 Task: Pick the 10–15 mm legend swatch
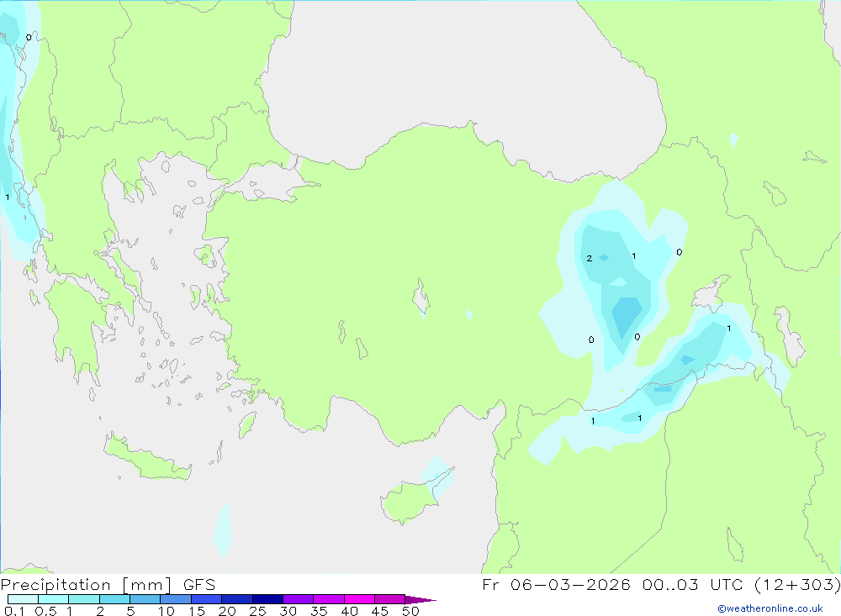(x=176, y=599)
